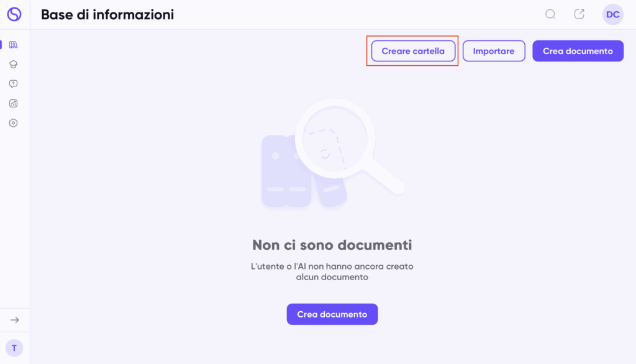Expand sidebar with the arrow icon
The image size is (636, 364).
(x=15, y=320)
